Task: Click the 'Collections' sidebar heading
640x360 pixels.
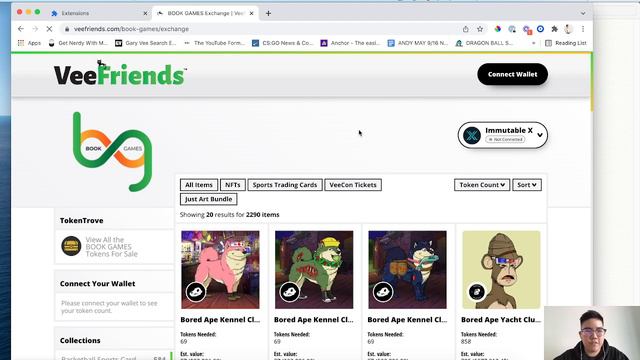Action: click(x=80, y=340)
